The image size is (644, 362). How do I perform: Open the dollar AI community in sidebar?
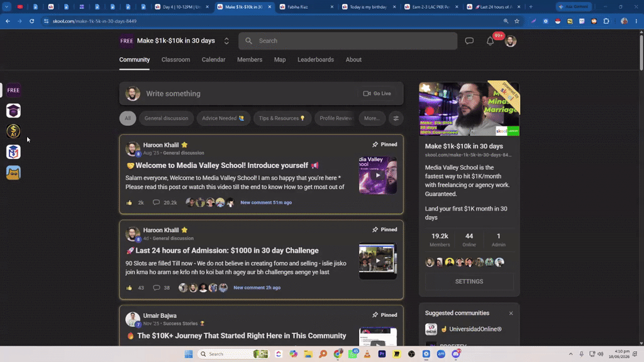[x=13, y=131]
